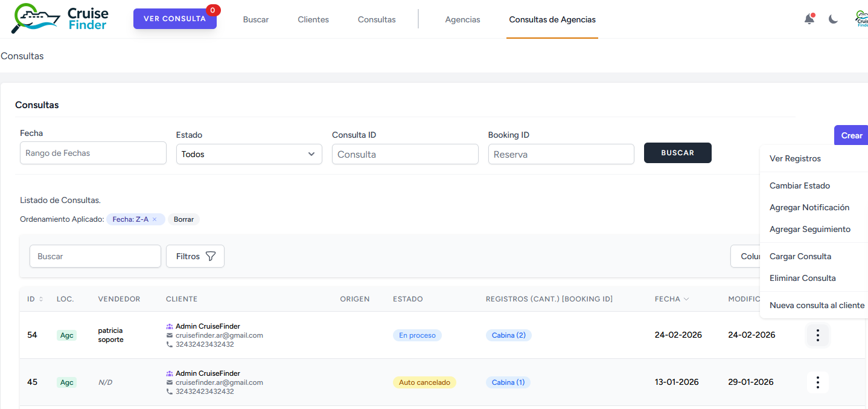Open the three-dot actions menu on row 54
Image resolution: width=868 pixels, height=409 pixels.
[x=817, y=335]
